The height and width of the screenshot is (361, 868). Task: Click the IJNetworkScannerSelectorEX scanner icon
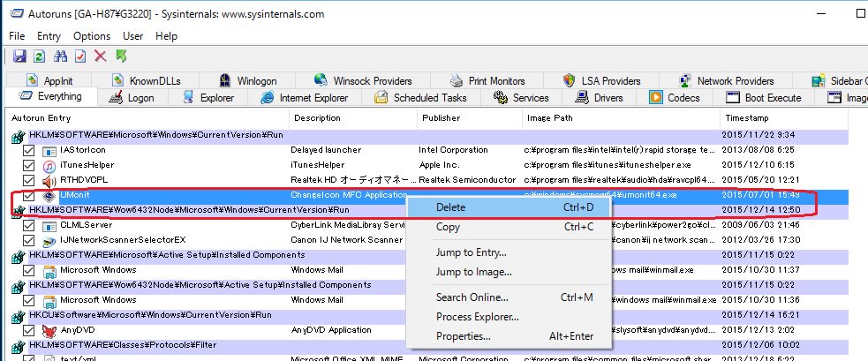(x=49, y=241)
